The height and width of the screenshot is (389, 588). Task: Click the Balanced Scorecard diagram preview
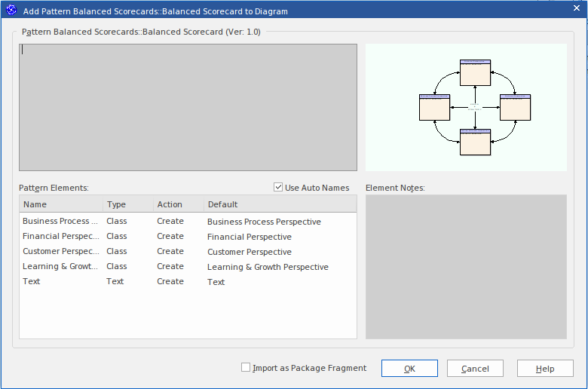466,107
